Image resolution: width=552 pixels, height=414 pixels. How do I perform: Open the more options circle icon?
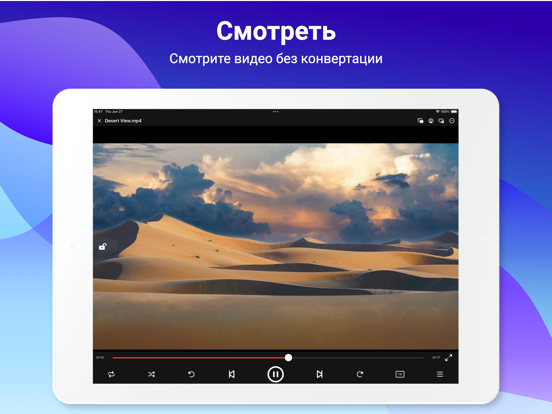(452, 121)
